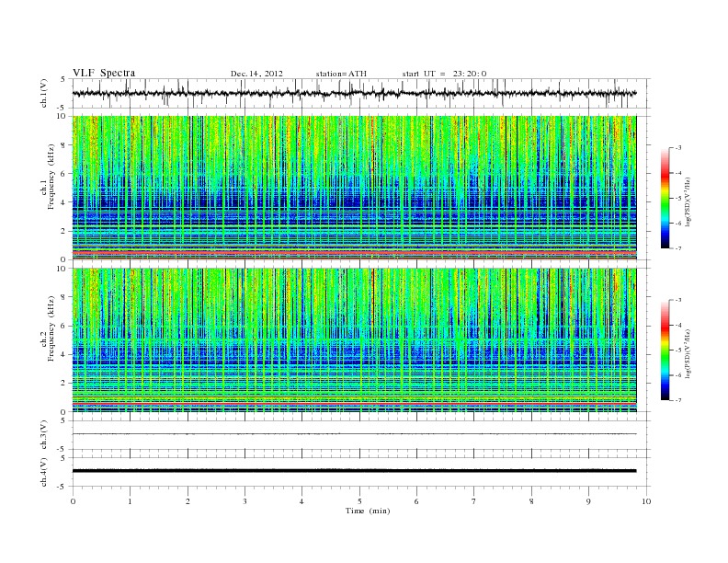Click the "6" kHz tick on ch.1 spectrogram
This screenshot has width=728, height=563.
[x=64, y=174]
